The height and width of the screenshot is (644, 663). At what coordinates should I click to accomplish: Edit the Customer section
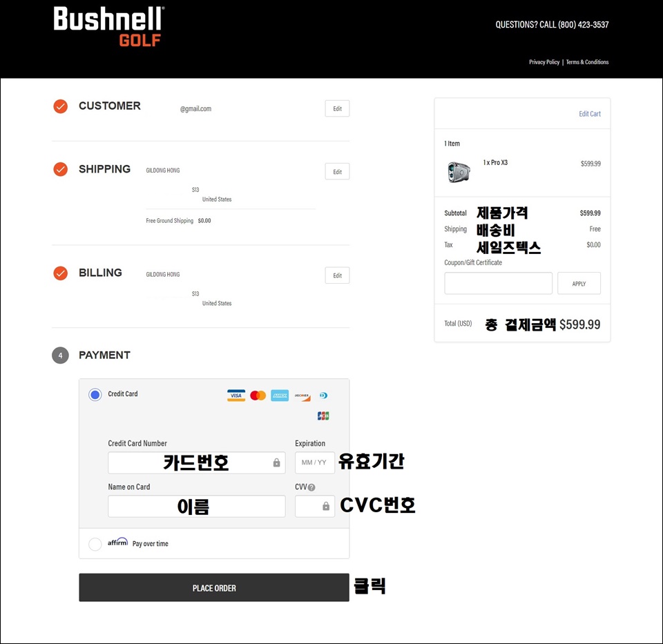[x=338, y=108]
